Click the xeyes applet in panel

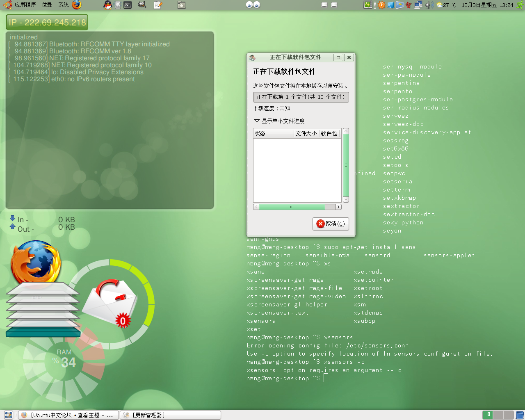point(253,5)
